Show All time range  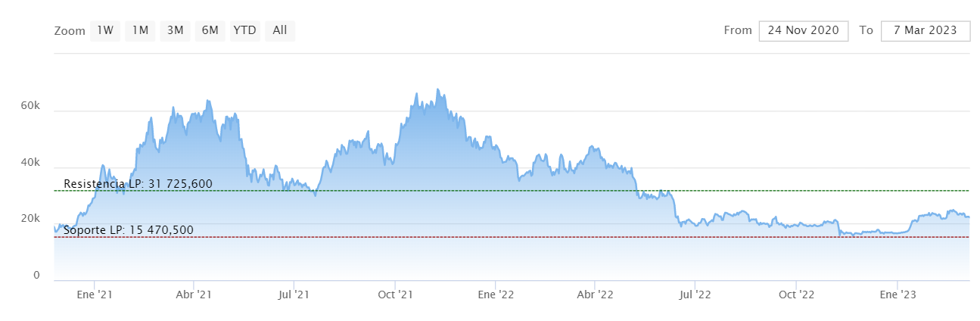(280, 31)
